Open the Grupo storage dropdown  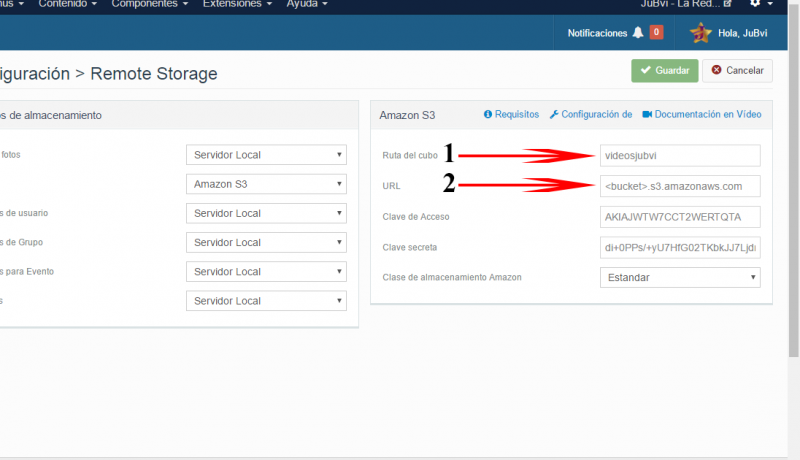point(266,242)
